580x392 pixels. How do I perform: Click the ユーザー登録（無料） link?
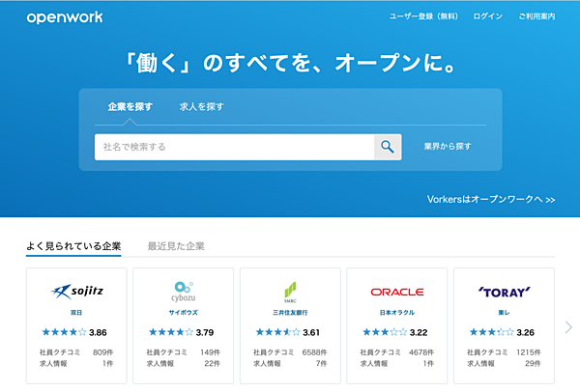pos(425,17)
